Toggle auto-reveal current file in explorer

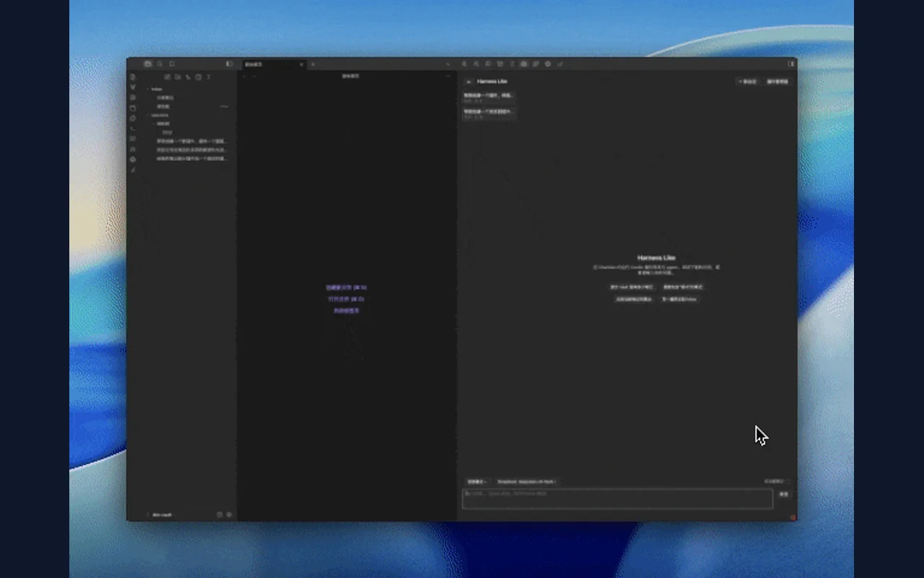pyautogui.click(x=199, y=77)
